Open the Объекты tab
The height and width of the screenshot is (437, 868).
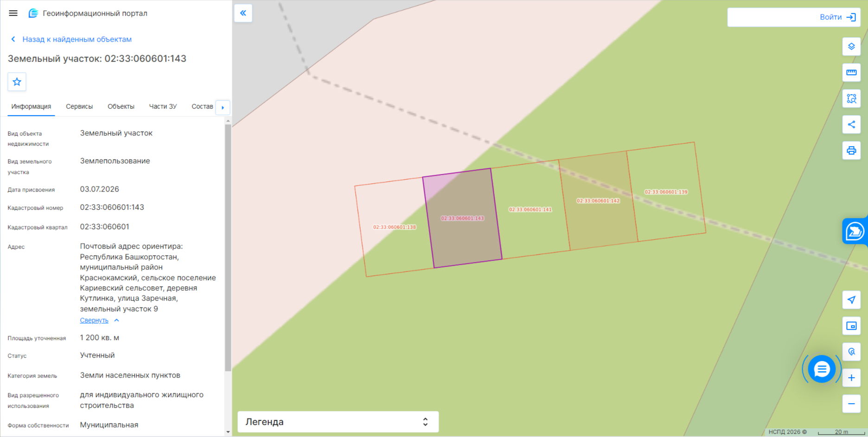(121, 107)
